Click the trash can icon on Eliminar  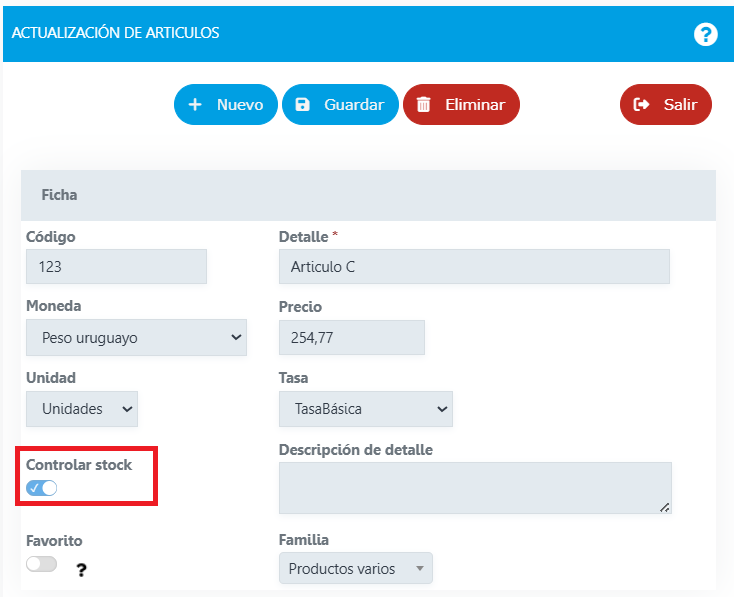pos(423,105)
